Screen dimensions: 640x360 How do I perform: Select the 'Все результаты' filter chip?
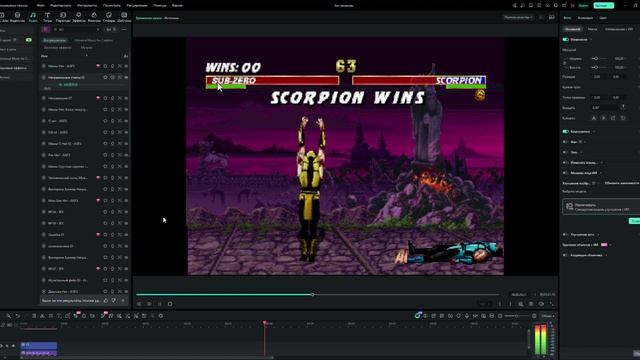pyautogui.click(x=54, y=40)
